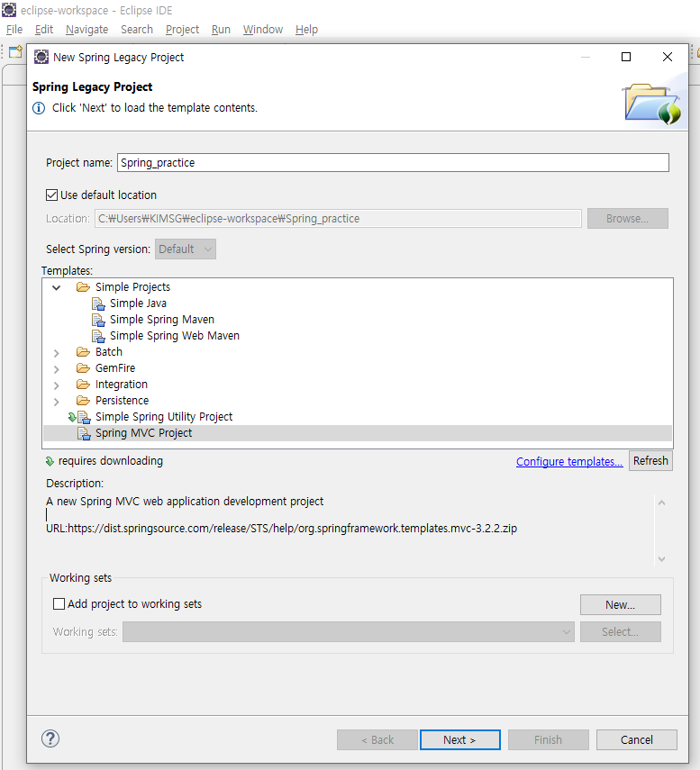This screenshot has height=770, width=700.
Task: Enable Add project to working sets
Action: 59,604
